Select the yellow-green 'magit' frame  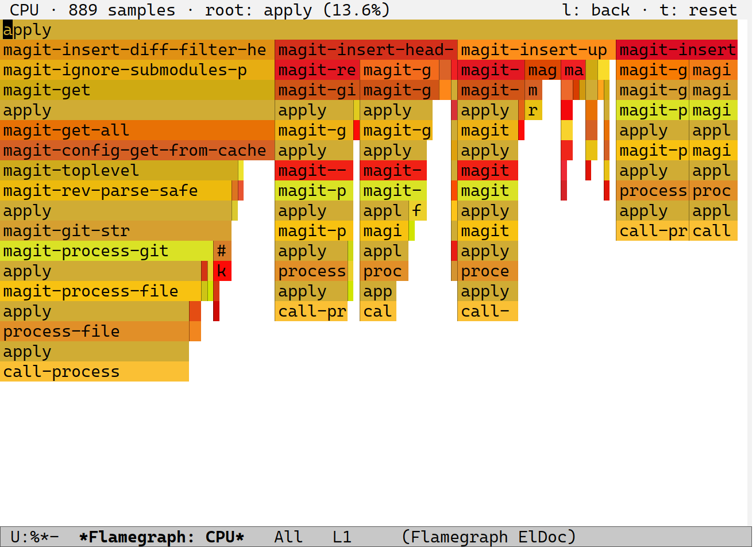click(x=488, y=191)
